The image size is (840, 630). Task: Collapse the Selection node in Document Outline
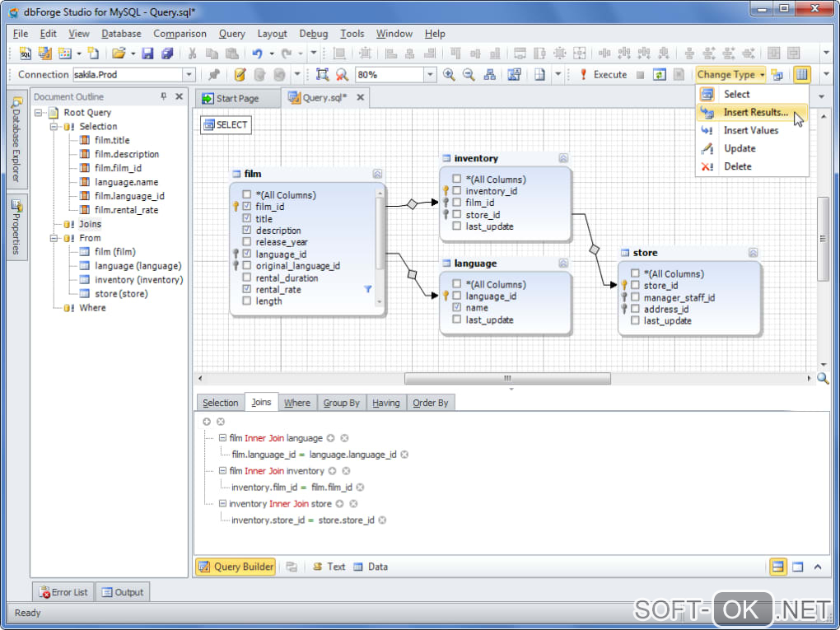tap(54, 127)
